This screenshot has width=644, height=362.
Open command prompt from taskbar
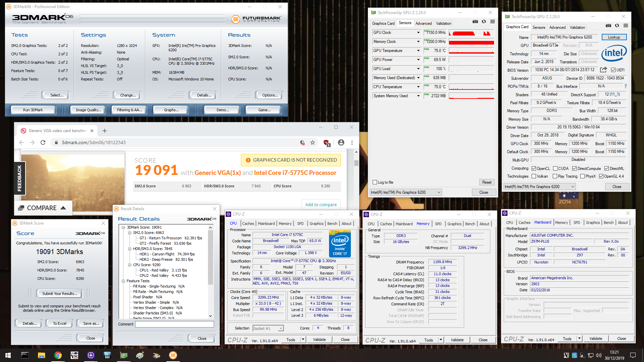(x=25, y=355)
